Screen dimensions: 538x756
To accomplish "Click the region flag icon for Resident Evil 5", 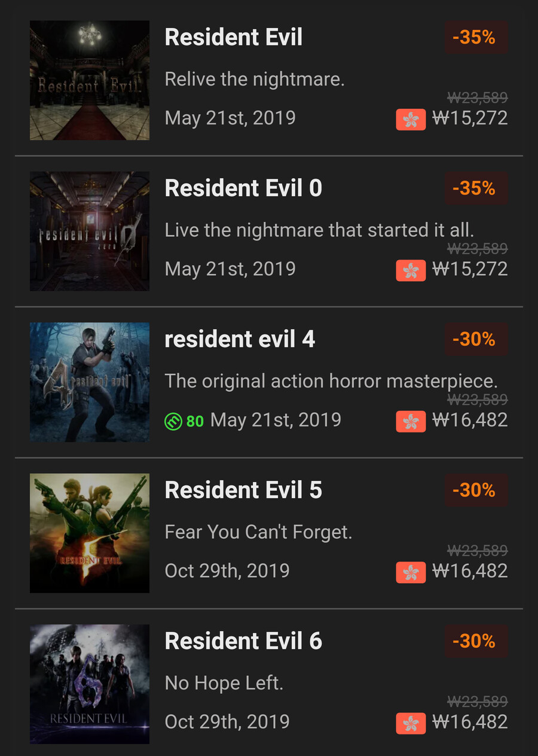I will [411, 572].
